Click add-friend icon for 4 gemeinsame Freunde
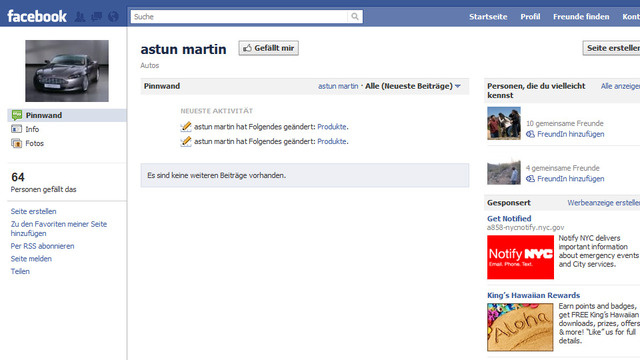The image size is (640, 360). tap(530, 178)
